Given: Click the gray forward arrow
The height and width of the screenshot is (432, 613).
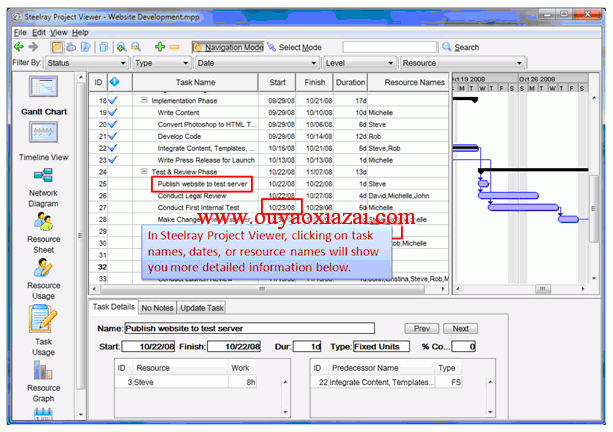Looking at the screenshot, I should coord(33,47).
